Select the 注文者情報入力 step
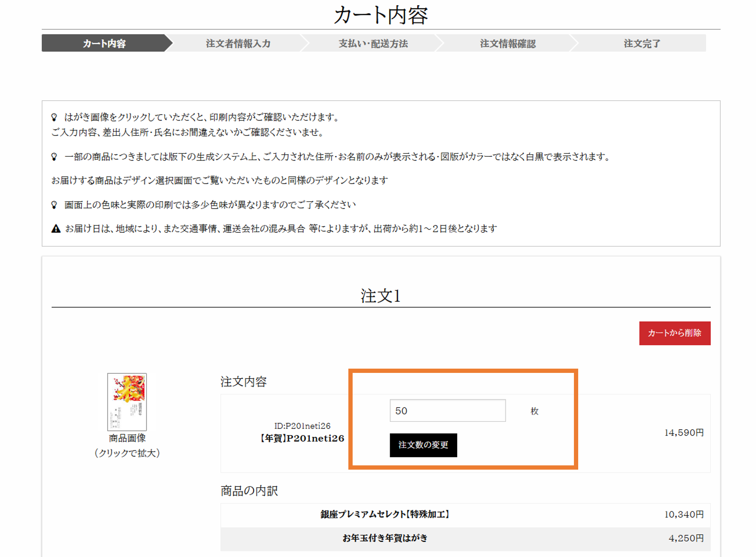This screenshot has width=756, height=557. (x=238, y=43)
